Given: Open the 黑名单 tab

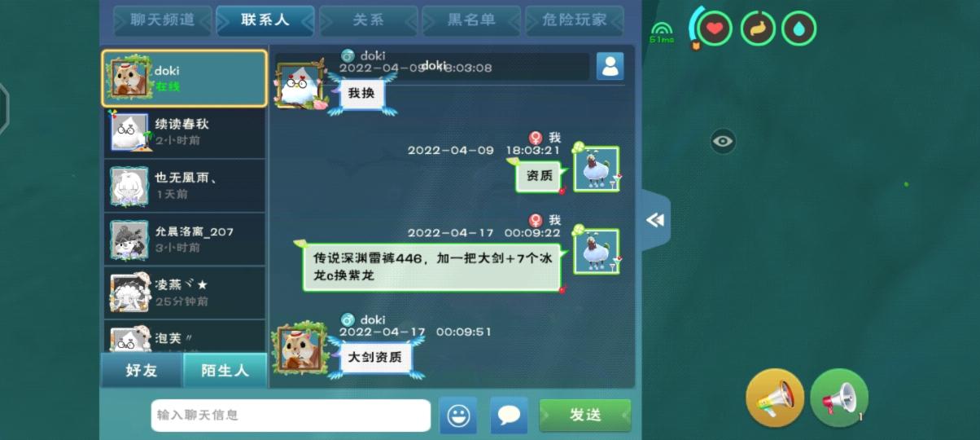Looking at the screenshot, I should 471,20.
